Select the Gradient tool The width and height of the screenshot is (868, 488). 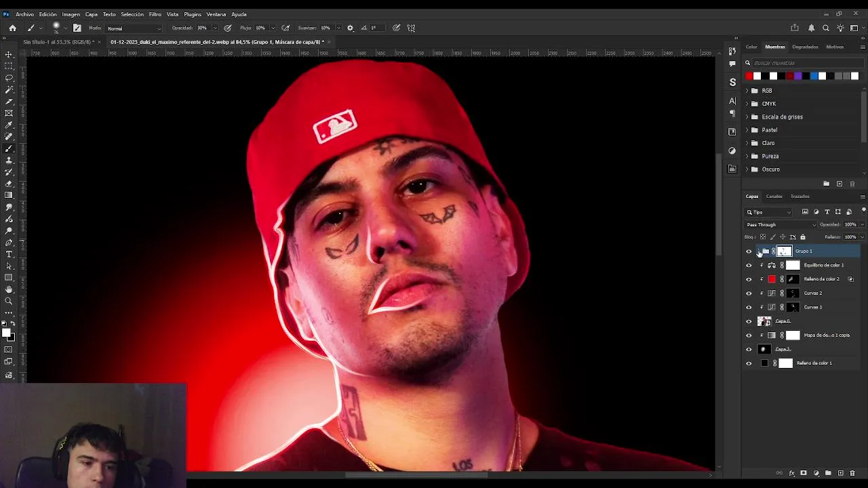click(9, 195)
